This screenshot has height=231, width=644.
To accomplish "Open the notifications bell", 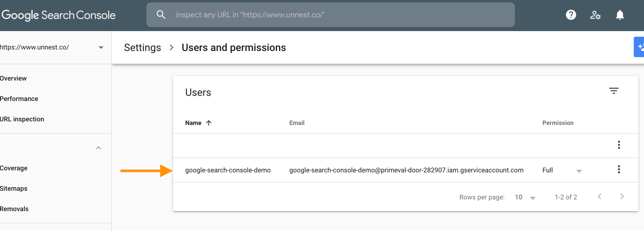I will coord(620,15).
